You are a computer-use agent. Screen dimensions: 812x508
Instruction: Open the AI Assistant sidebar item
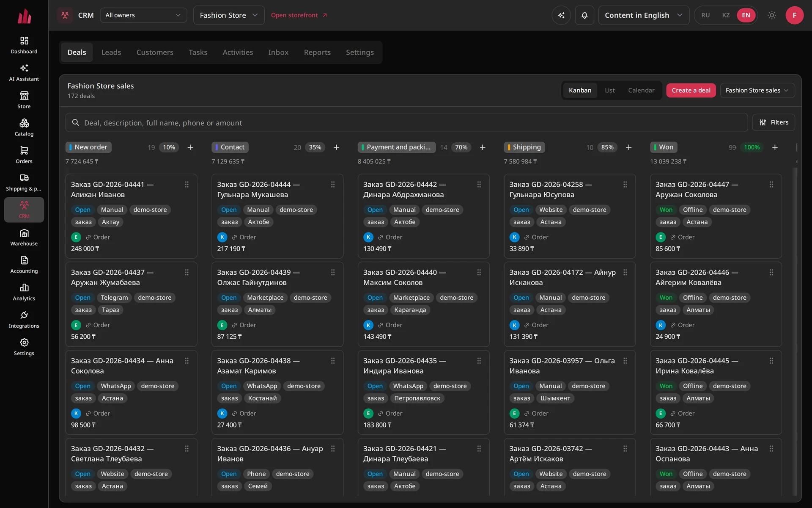click(24, 73)
